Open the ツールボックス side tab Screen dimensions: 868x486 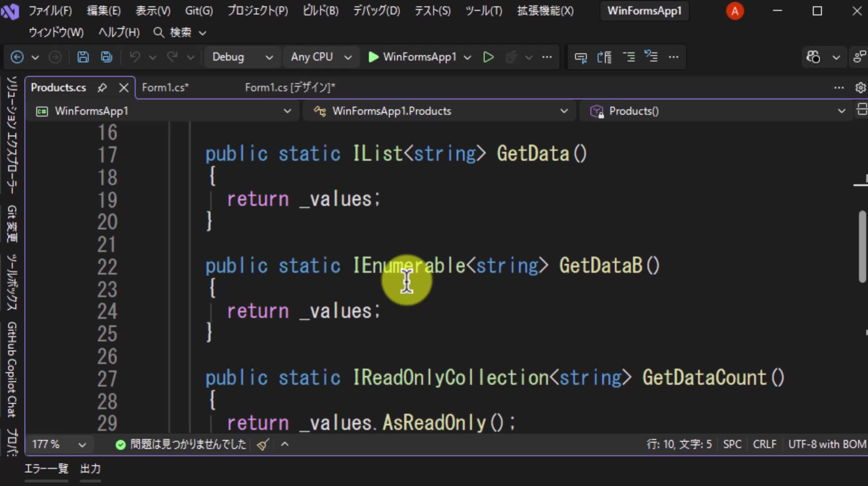click(12, 283)
